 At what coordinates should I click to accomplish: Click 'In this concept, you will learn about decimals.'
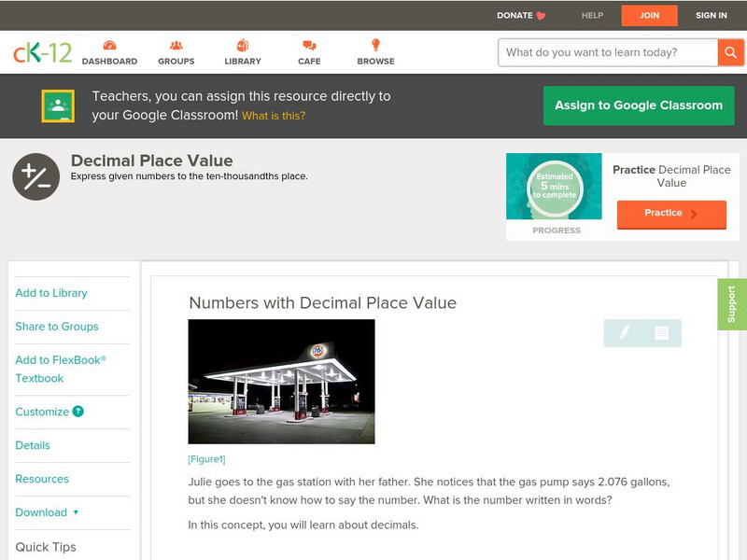303,525
